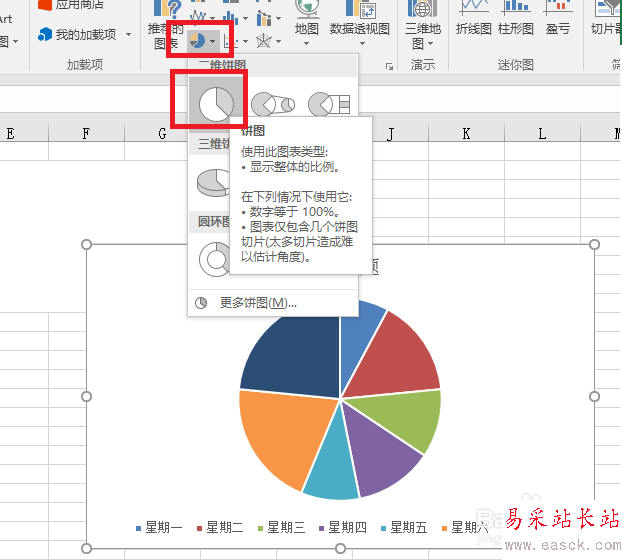The width and height of the screenshot is (622, 560).
Task: Select the 星期四 legend entry
Action: tap(342, 527)
